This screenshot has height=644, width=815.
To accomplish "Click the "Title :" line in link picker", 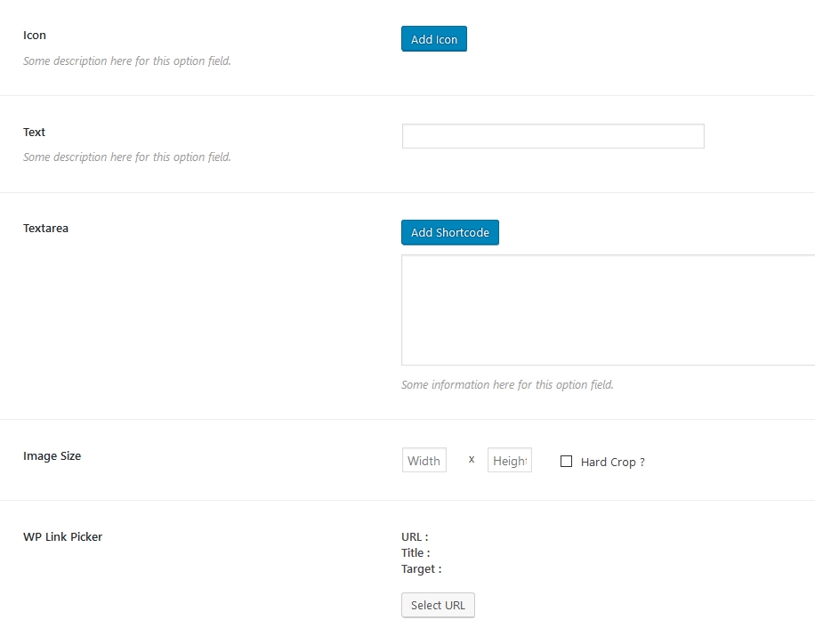I will coord(416,553).
